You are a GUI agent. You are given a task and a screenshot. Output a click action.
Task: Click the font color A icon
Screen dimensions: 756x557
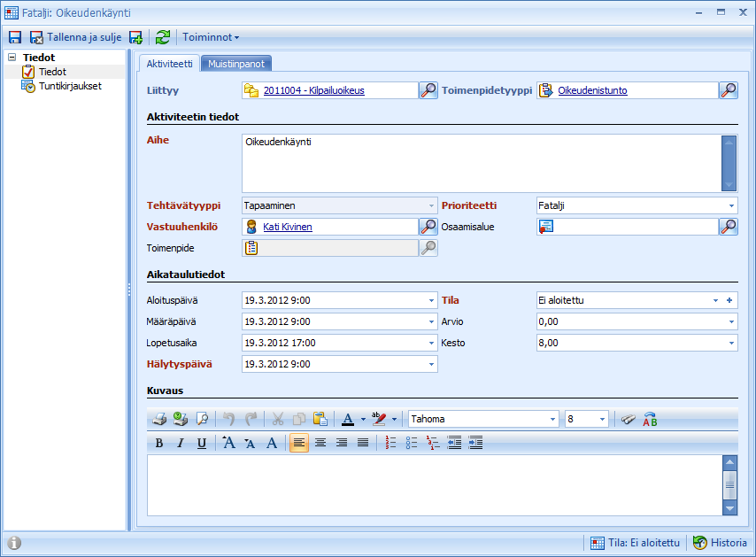(348, 419)
